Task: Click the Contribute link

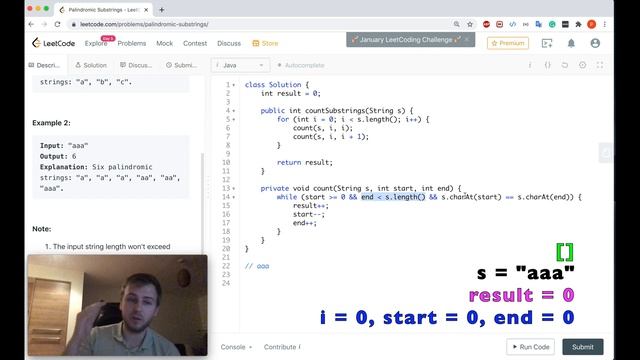Action: (x=282, y=347)
